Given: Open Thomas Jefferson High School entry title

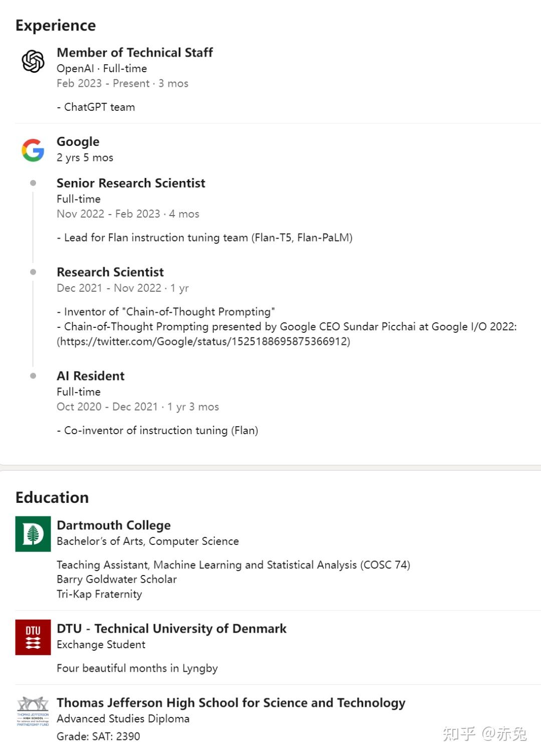Looking at the screenshot, I should (231, 703).
